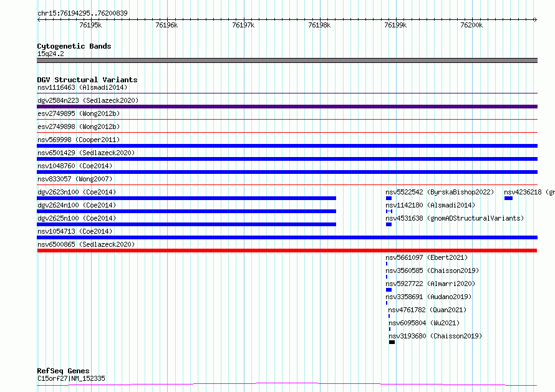Open the dgv2584n223 (Sedlazeck2020) variant label
The height and width of the screenshot is (392, 555).
88,100
